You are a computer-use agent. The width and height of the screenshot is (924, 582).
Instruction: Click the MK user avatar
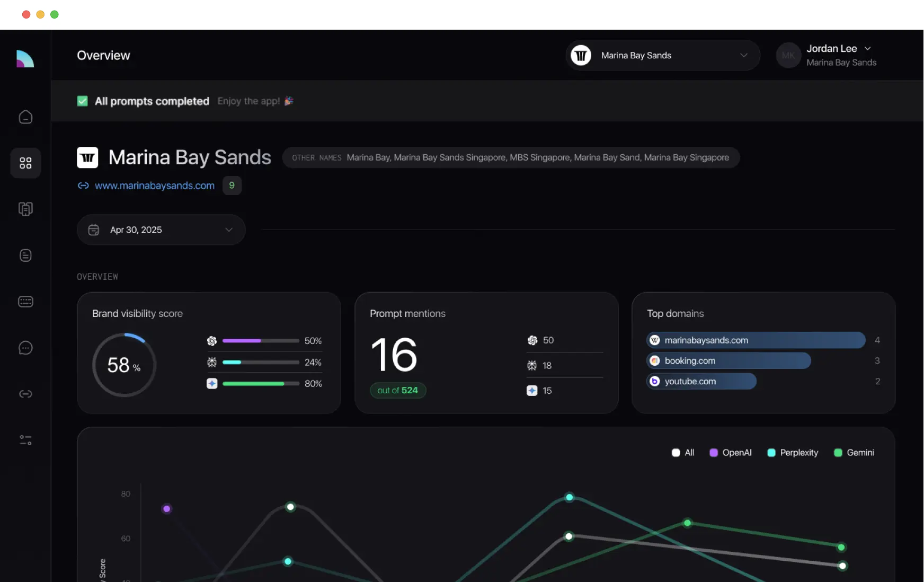[x=788, y=55]
